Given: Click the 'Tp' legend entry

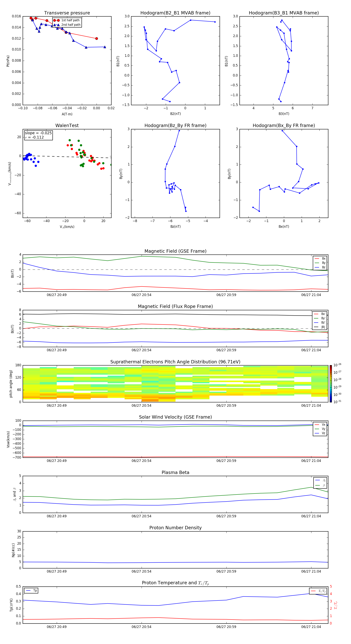Looking at the screenshot, I should [x=31, y=591].
